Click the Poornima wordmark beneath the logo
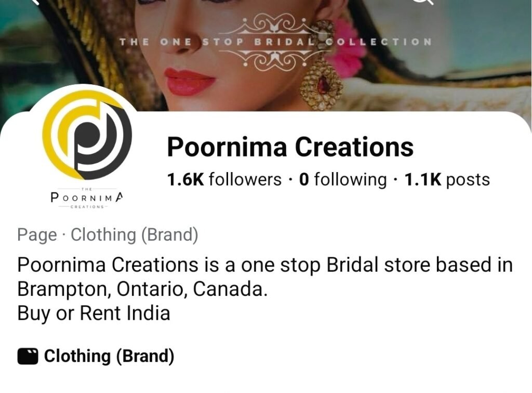This screenshot has height=393, width=532. (x=87, y=198)
